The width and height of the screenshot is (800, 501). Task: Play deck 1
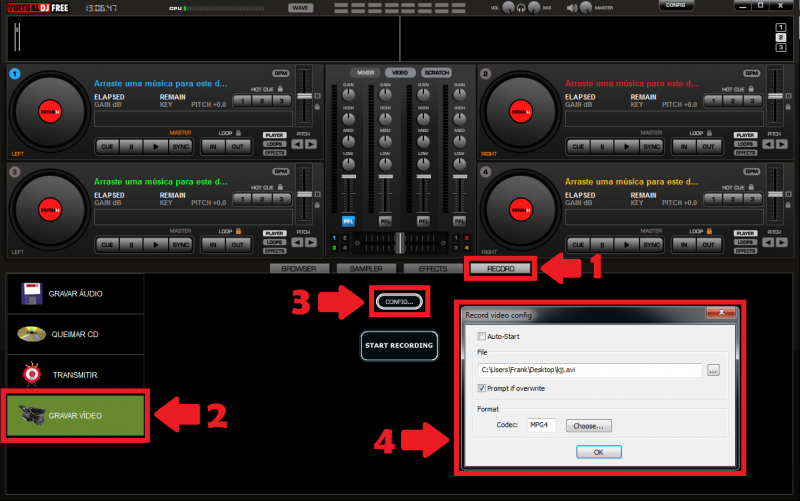tap(156, 146)
